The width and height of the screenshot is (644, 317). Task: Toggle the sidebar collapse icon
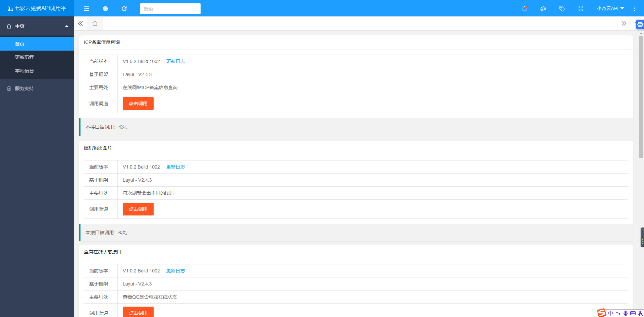[87, 9]
